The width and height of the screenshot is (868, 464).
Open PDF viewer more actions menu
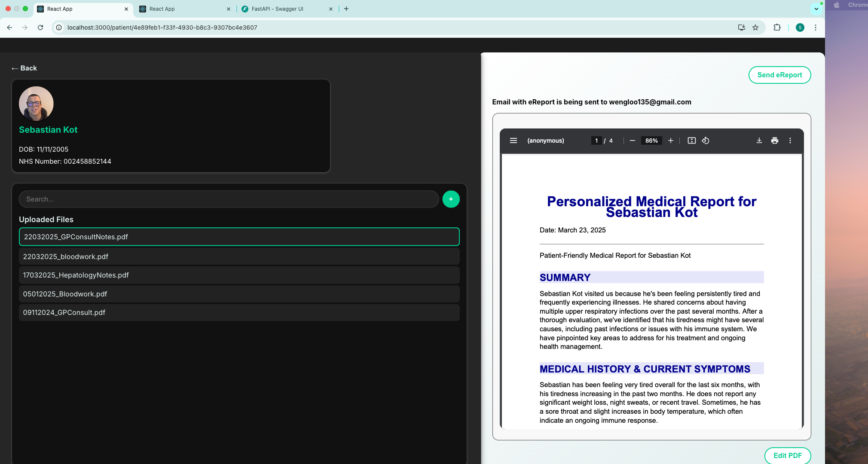tap(790, 140)
